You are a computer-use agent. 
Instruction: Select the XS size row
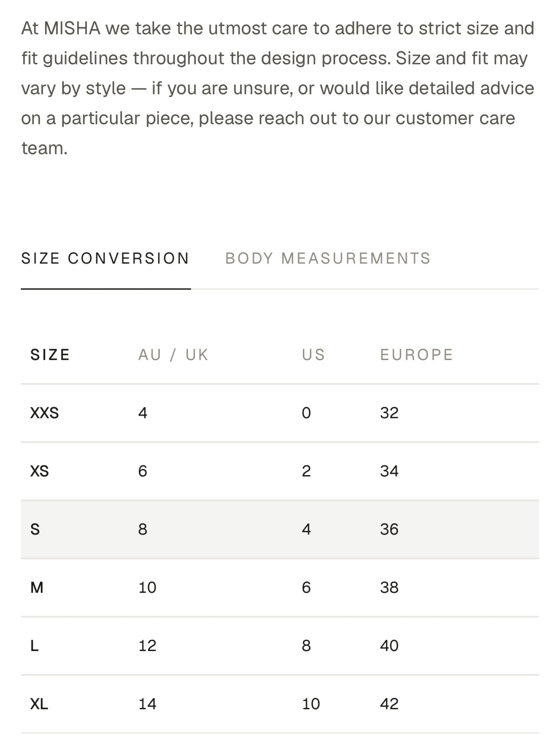(x=280, y=471)
